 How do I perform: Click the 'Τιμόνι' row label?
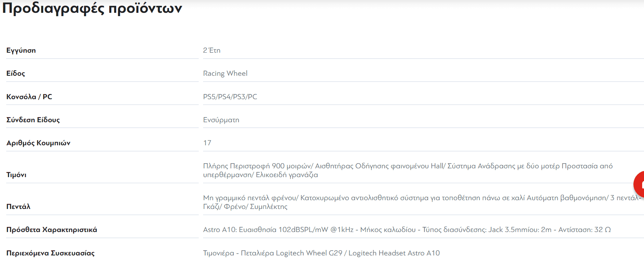click(16, 175)
